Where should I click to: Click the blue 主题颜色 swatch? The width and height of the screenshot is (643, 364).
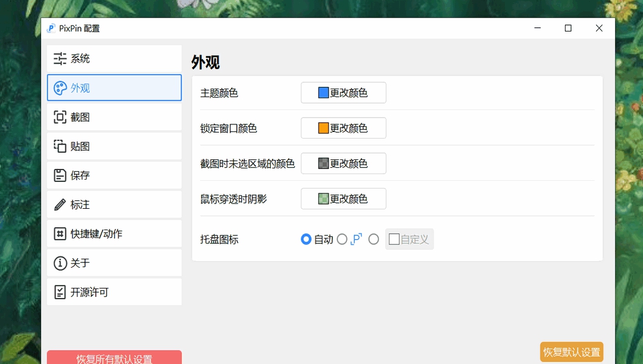pos(323,93)
